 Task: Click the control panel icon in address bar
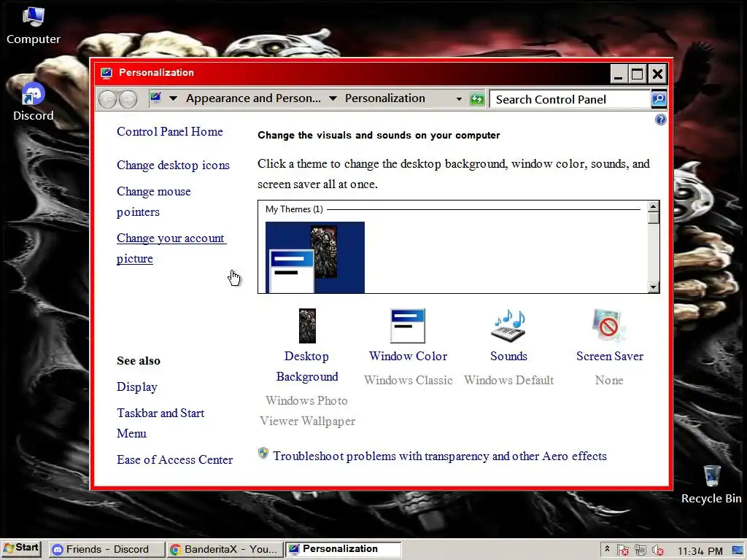pos(156,98)
